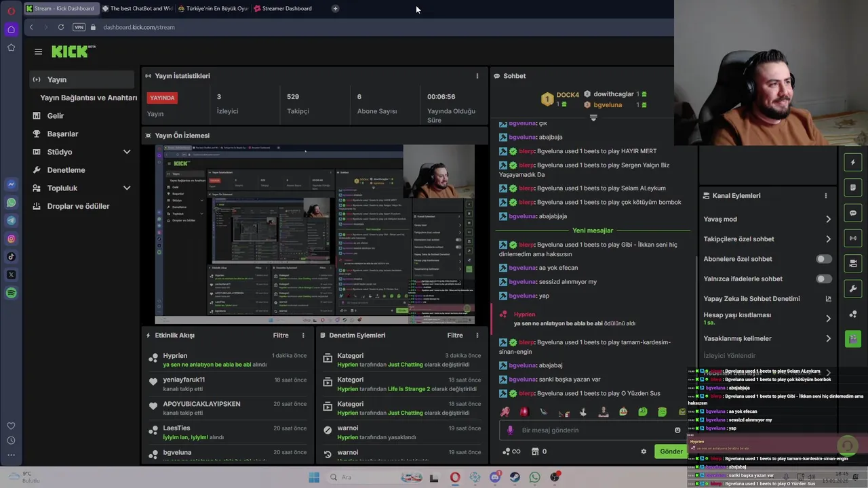Click the YAYINDA live status badge
The height and width of the screenshot is (488, 868).
click(x=162, y=98)
